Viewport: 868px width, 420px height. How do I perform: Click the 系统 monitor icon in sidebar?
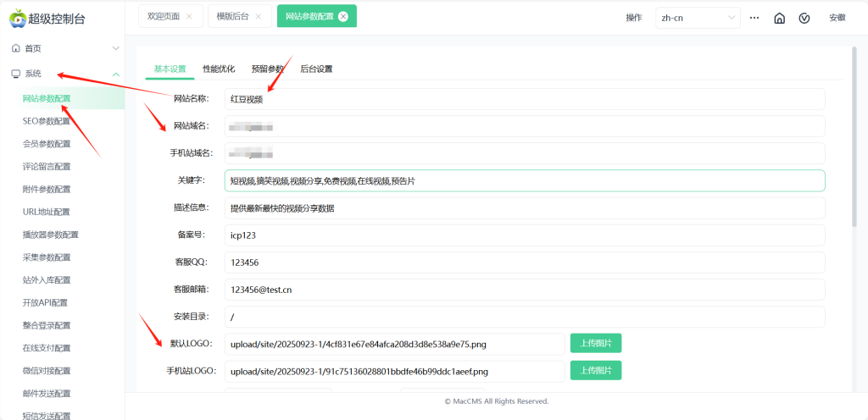click(x=16, y=74)
